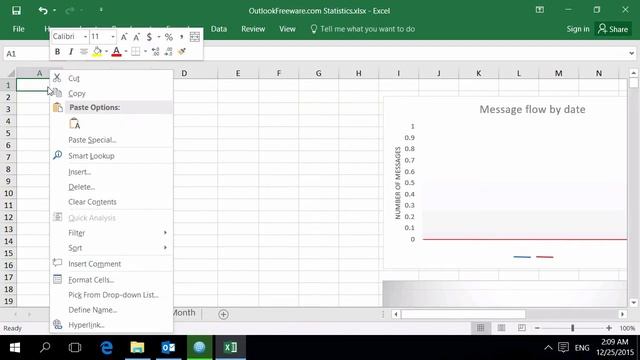Open the font size 11 dropdown

tap(113, 37)
